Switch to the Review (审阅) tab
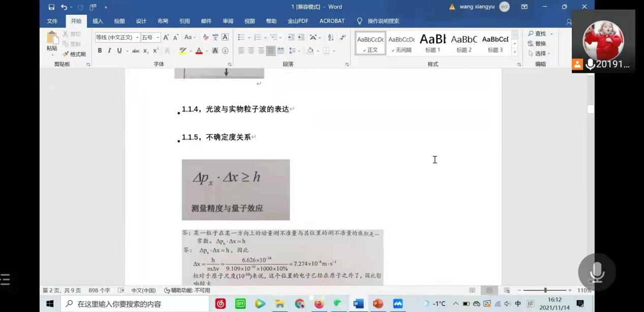This screenshot has width=644, height=312. coord(228,21)
